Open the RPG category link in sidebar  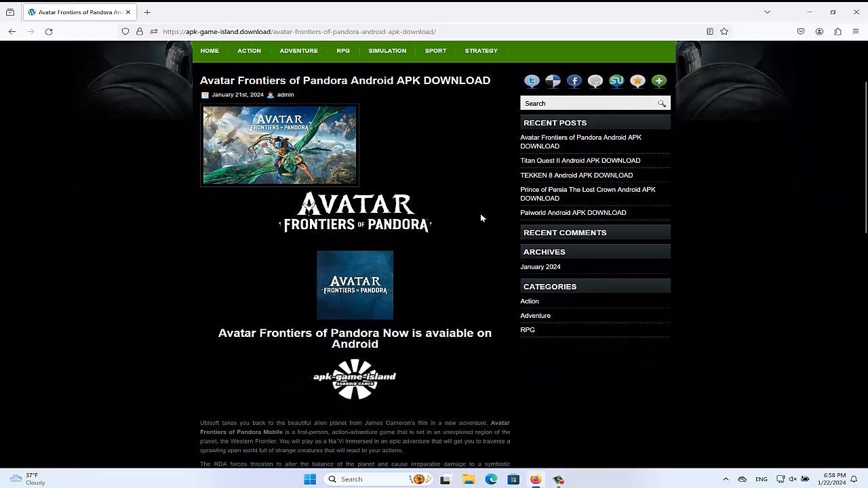(528, 330)
